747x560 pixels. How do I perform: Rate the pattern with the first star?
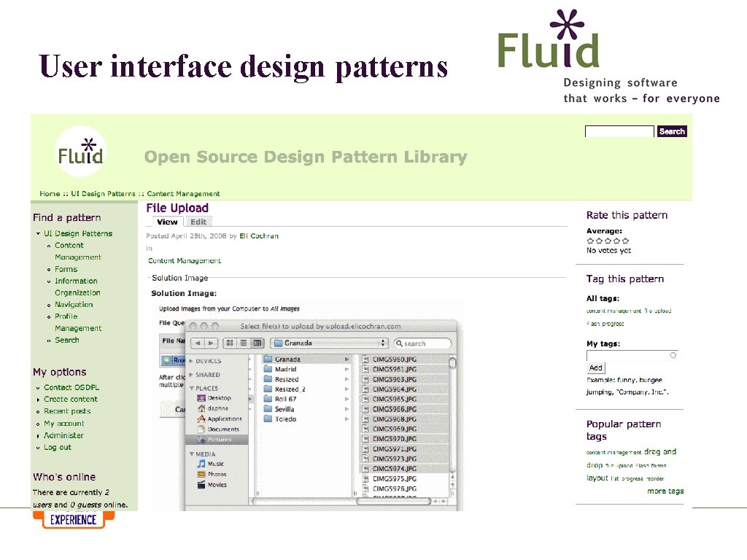[x=590, y=241]
